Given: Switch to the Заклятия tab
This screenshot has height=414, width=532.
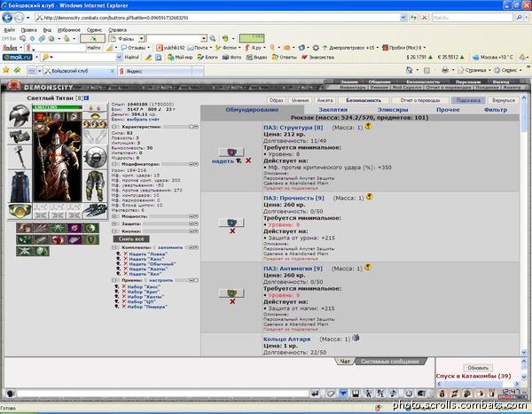Looking at the screenshot, I should (332, 110).
